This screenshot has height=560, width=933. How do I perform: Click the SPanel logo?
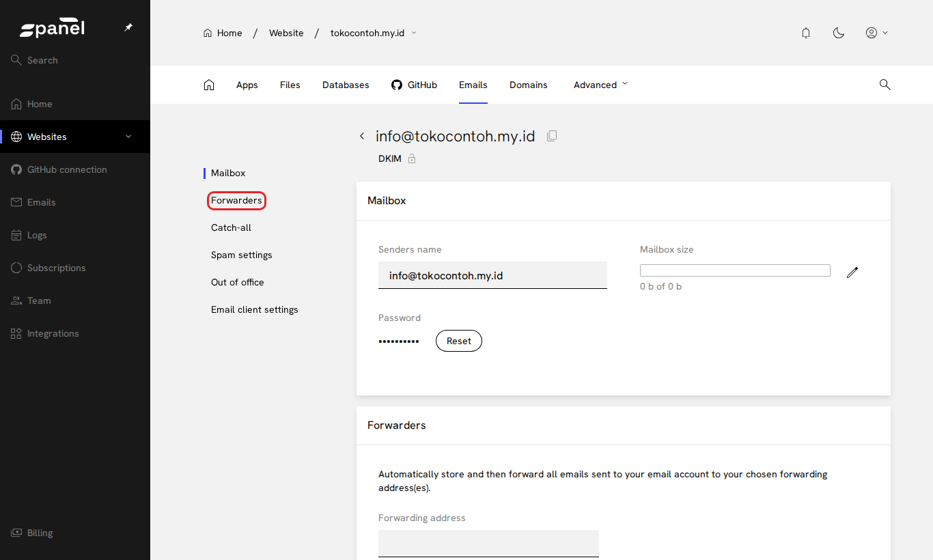pos(52,29)
